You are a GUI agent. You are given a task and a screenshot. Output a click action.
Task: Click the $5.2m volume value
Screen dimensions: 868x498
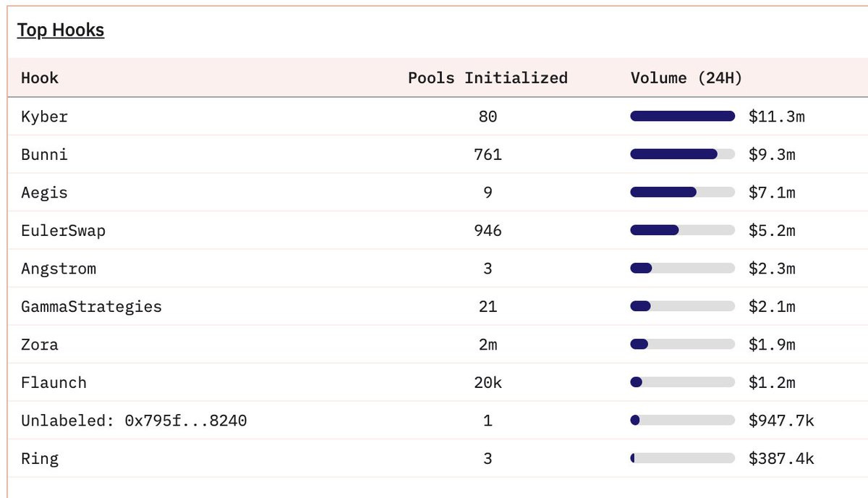tap(772, 231)
